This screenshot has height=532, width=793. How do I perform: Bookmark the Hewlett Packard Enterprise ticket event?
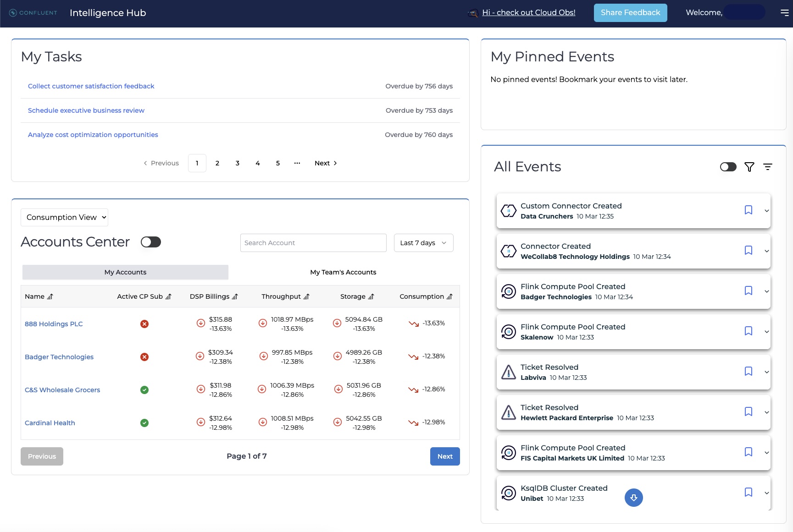pos(749,411)
